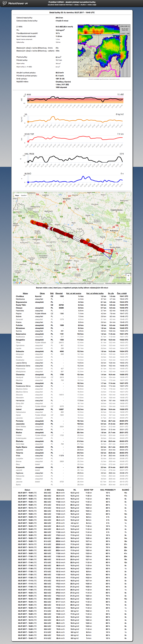The width and height of the screenshot is (143, 644).
Task: Click the Okres column header
Action: click(x=42, y=293)
